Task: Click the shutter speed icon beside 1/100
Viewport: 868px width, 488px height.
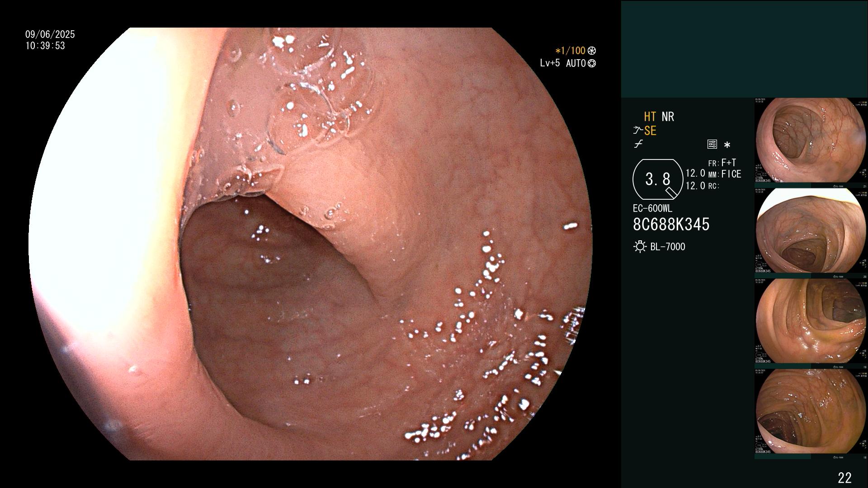Action: 592,51
